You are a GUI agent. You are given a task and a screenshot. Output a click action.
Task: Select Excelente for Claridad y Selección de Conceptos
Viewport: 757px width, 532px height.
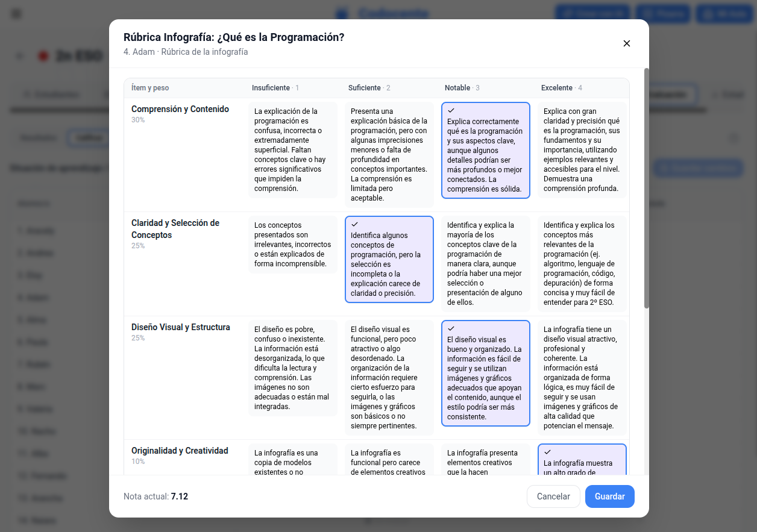pos(582,264)
